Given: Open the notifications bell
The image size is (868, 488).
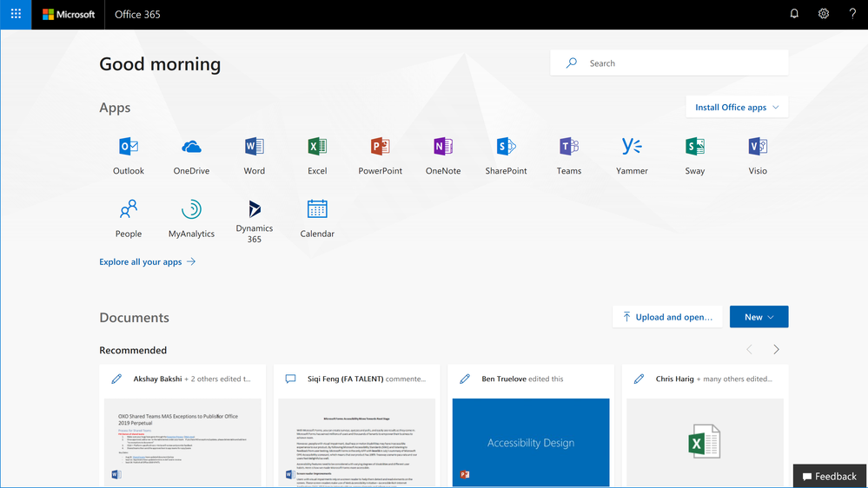Looking at the screenshot, I should pos(794,14).
